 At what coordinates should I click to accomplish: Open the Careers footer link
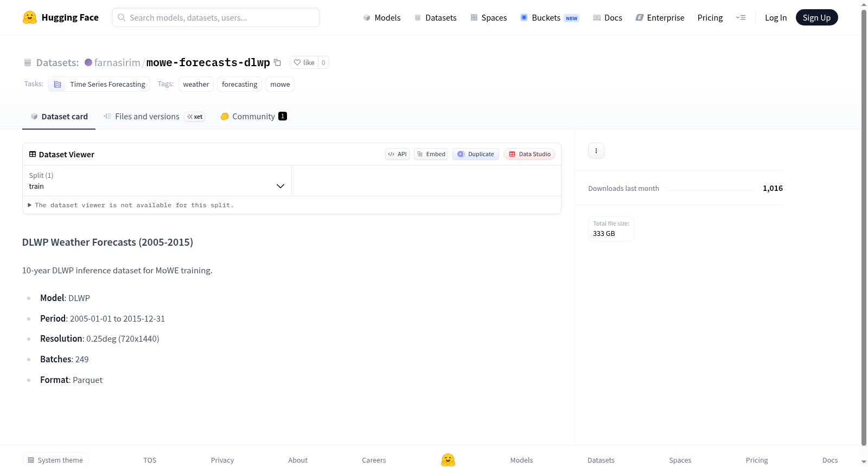point(374,460)
